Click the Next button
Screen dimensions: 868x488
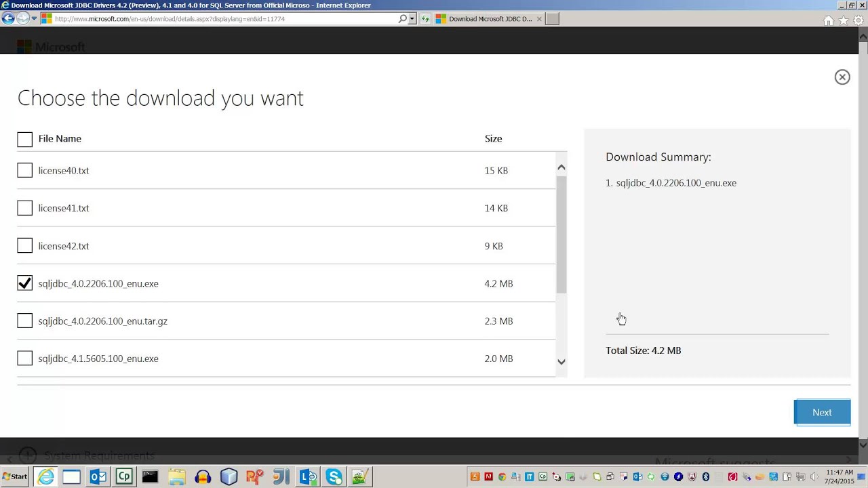pos(822,412)
